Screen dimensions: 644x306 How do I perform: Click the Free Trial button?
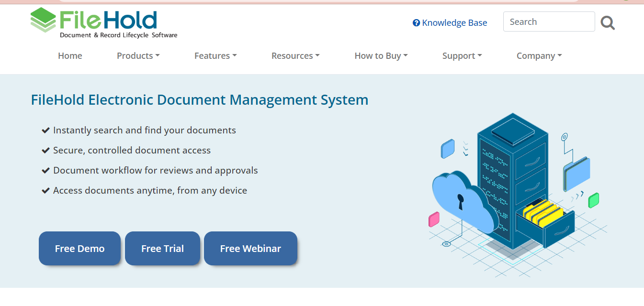pos(162,249)
